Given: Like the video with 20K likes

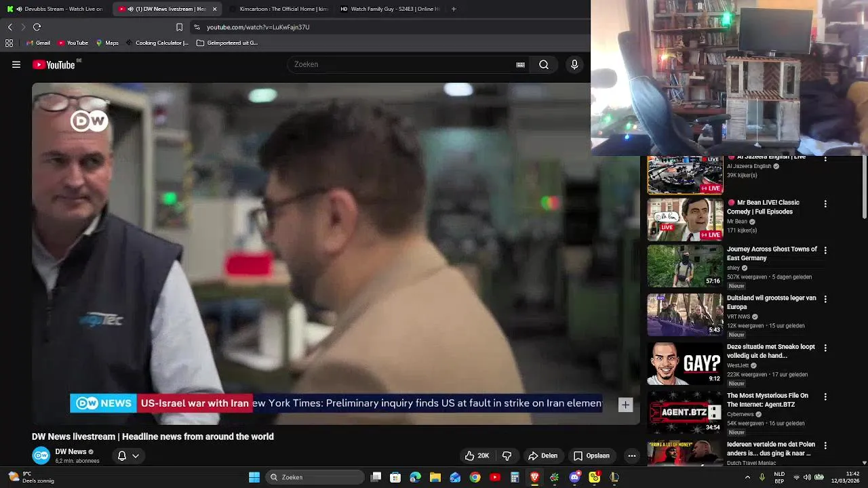Looking at the screenshot, I should [477, 455].
